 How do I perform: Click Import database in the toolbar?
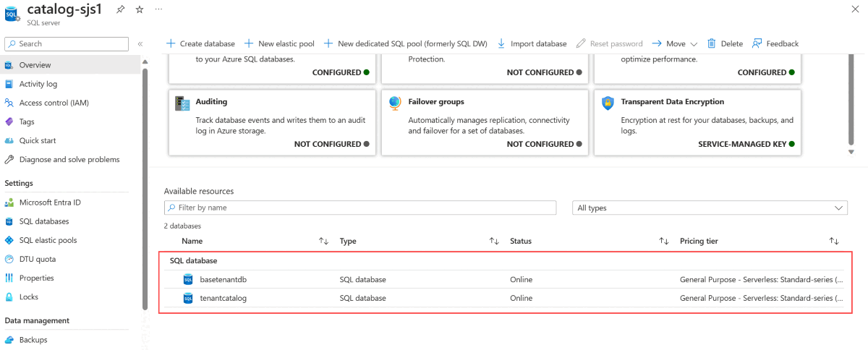click(532, 43)
